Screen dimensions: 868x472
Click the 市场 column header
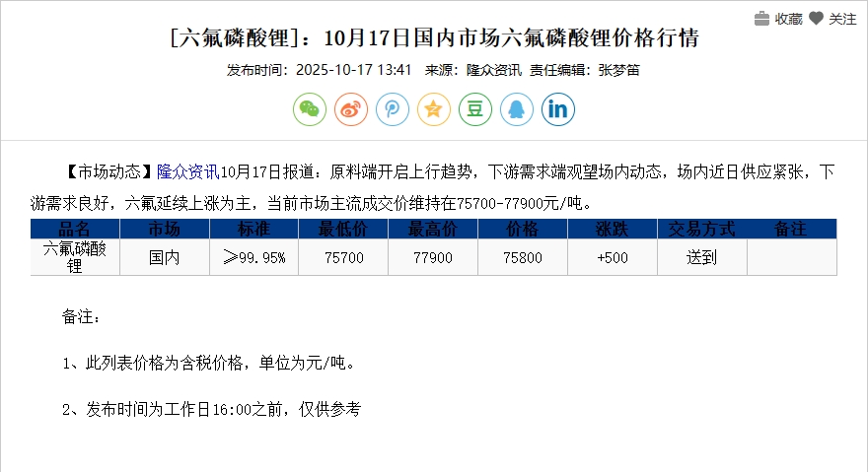[165, 229]
